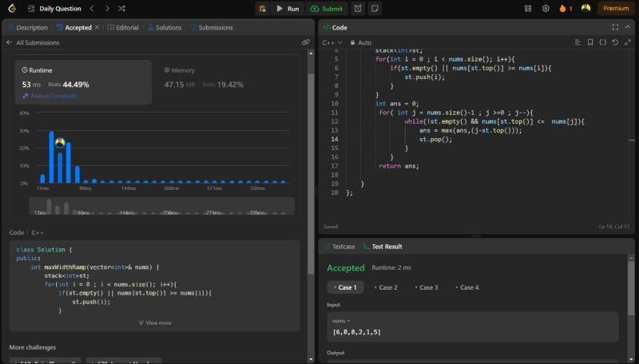Viewport: 639px width, 364px height.
Task: Click the bookmark icon in editor toolbar
Action: tap(590, 42)
